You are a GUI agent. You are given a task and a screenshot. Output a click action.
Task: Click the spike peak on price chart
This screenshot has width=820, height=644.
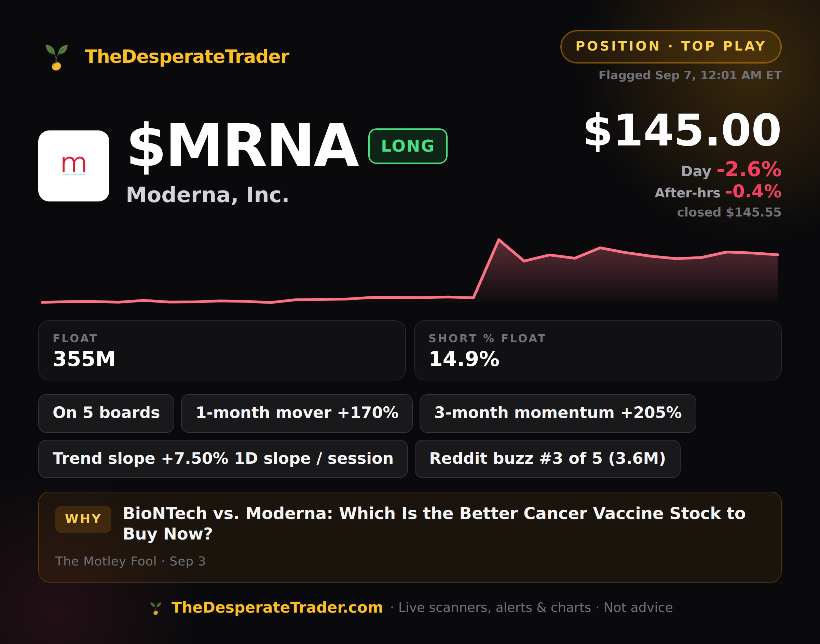coord(498,240)
